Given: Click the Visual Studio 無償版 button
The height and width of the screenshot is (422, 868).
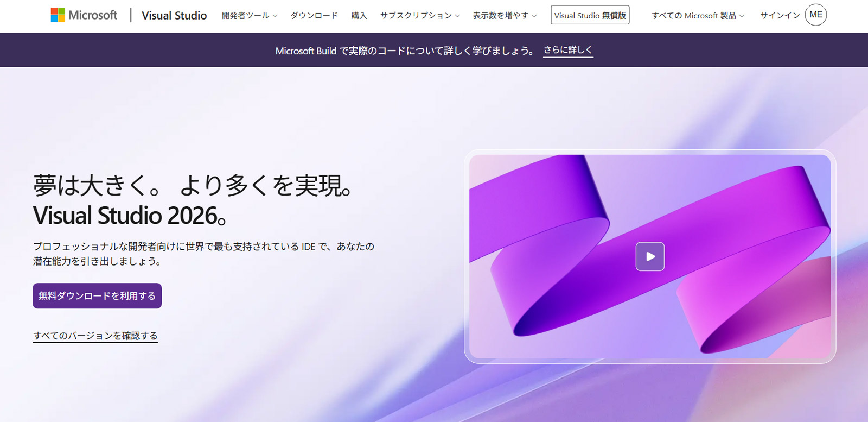Looking at the screenshot, I should (590, 15).
